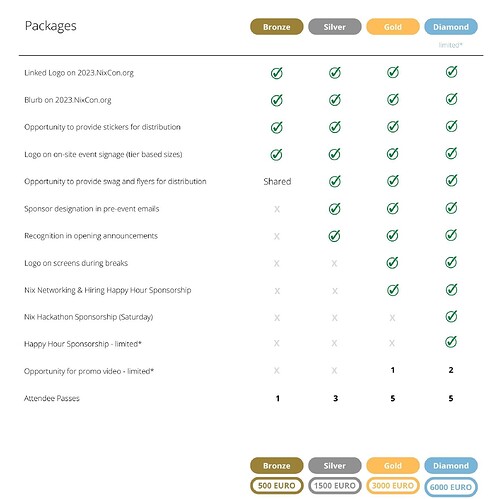Click the 3000 EURO price pill
The image size is (502, 499).
[x=393, y=486]
